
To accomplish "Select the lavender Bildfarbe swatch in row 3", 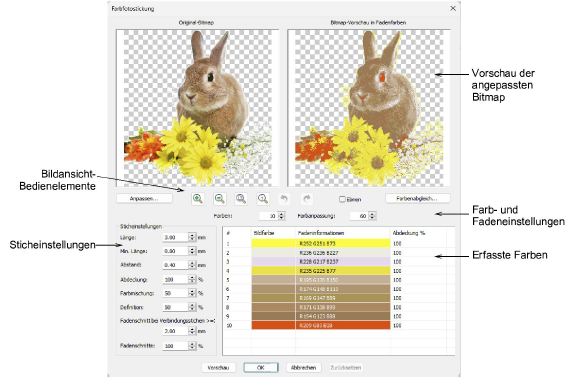I will (273, 261).
